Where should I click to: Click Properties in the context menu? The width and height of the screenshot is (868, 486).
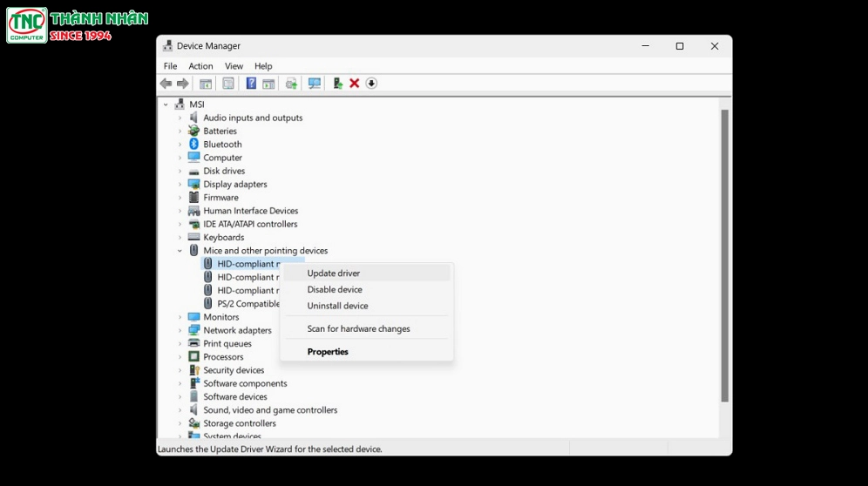click(x=328, y=352)
